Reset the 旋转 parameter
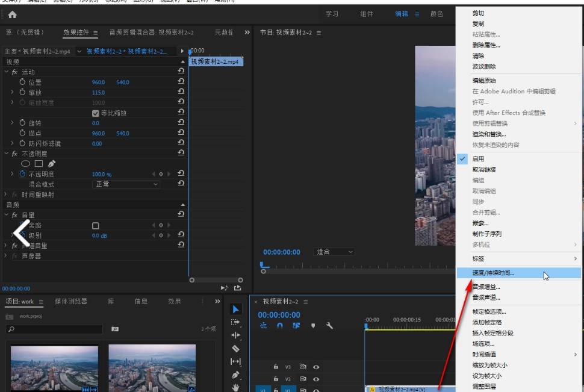Screen dimensions: 584x392 [x=181, y=123]
